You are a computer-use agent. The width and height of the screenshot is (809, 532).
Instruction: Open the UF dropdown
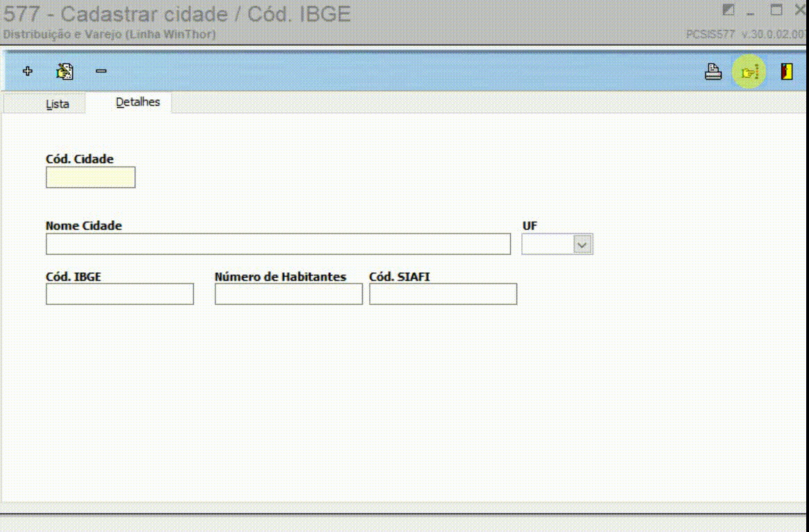coord(582,244)
